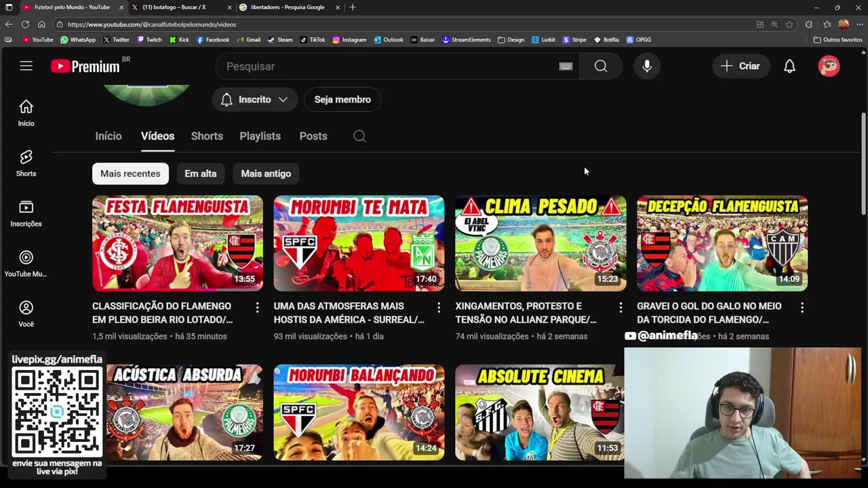The height and width of the screenshot is (488, 868).
Task: Open the notifications bell
Action: point(789,66)
